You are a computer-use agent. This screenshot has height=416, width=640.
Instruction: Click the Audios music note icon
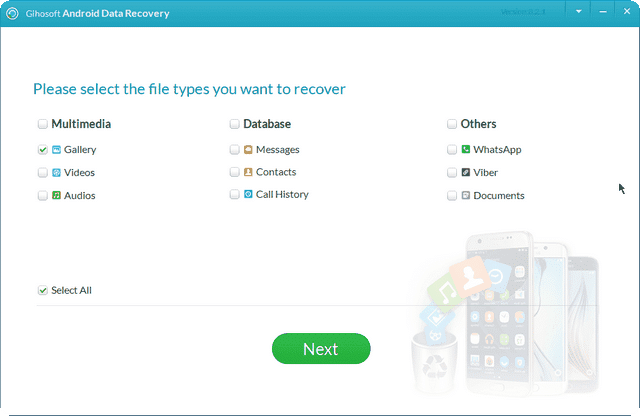(x=56, y=195)
